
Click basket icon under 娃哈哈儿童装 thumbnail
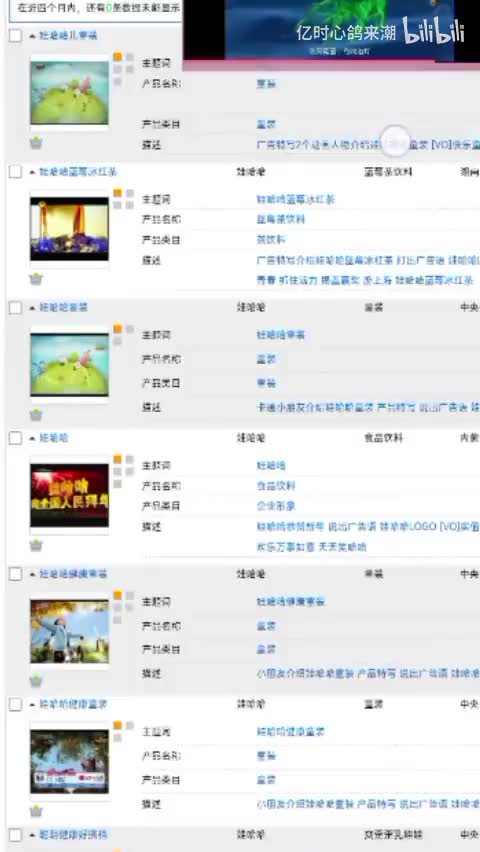coord(36,143)
